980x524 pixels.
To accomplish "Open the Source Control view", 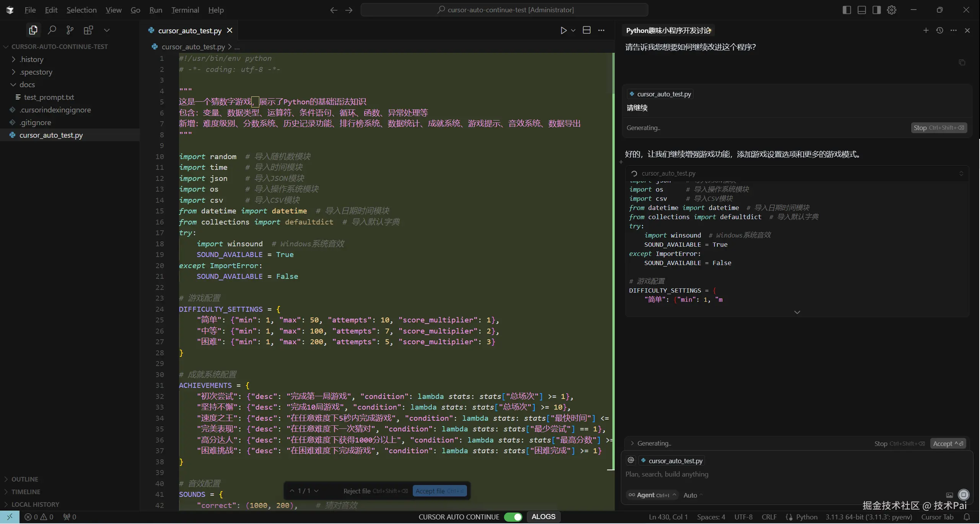I will (70, 30).
